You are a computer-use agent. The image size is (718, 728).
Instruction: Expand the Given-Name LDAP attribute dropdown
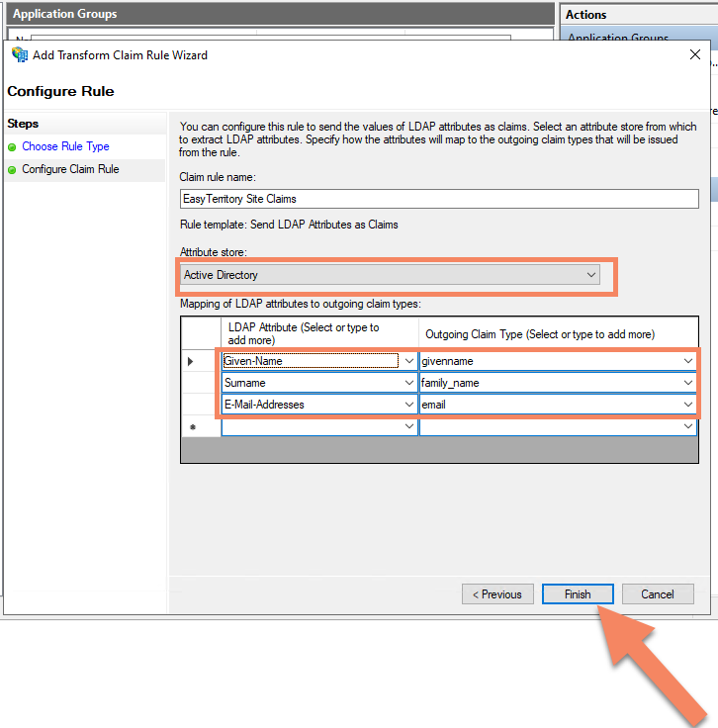[408, 361]
